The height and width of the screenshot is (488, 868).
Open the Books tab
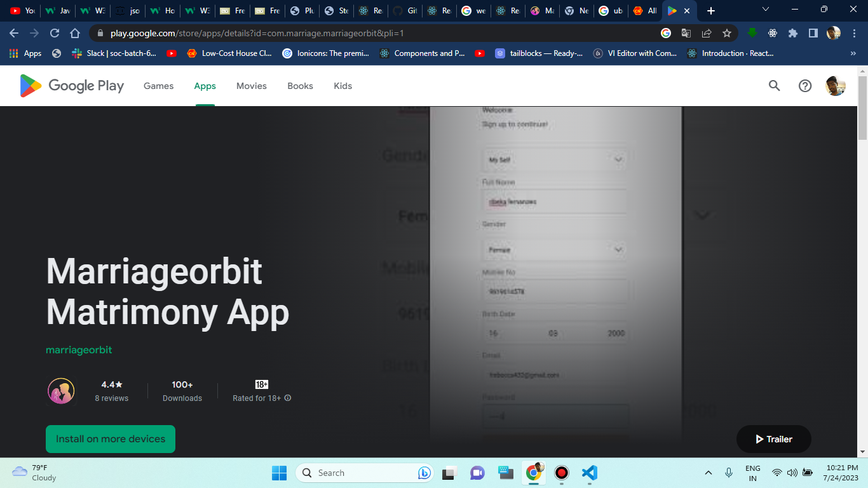coord(300,86)
